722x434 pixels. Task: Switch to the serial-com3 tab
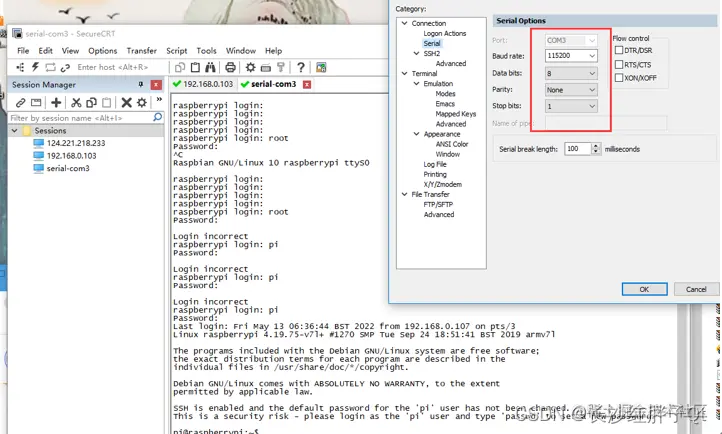click(274, 84)
